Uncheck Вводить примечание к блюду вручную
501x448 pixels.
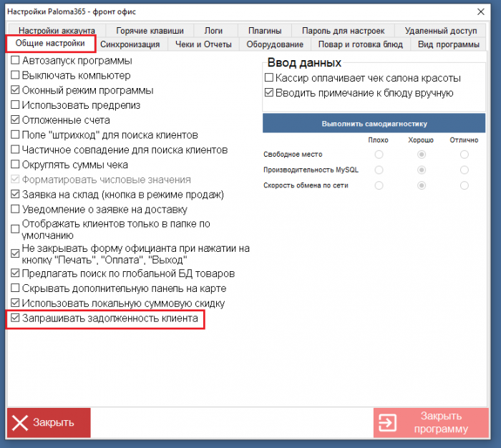coord(269,93)
